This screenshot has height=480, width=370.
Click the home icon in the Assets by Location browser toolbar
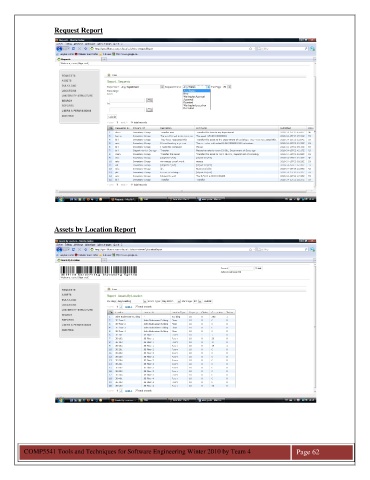pos(85,249)
